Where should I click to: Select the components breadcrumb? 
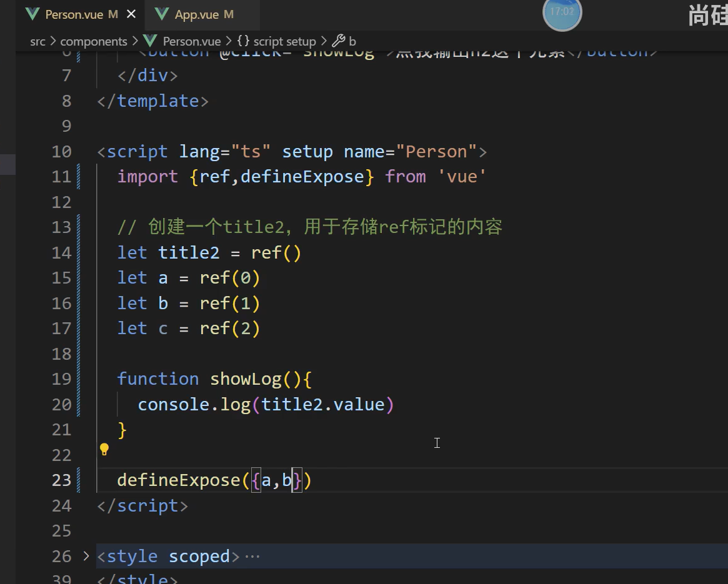pyautogui.click(x=94, y=41)
